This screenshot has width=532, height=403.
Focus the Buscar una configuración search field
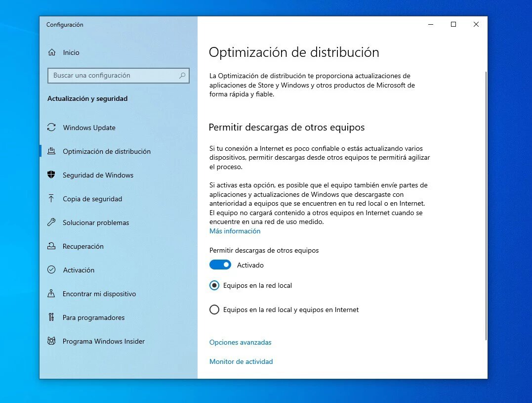(113, 76)
